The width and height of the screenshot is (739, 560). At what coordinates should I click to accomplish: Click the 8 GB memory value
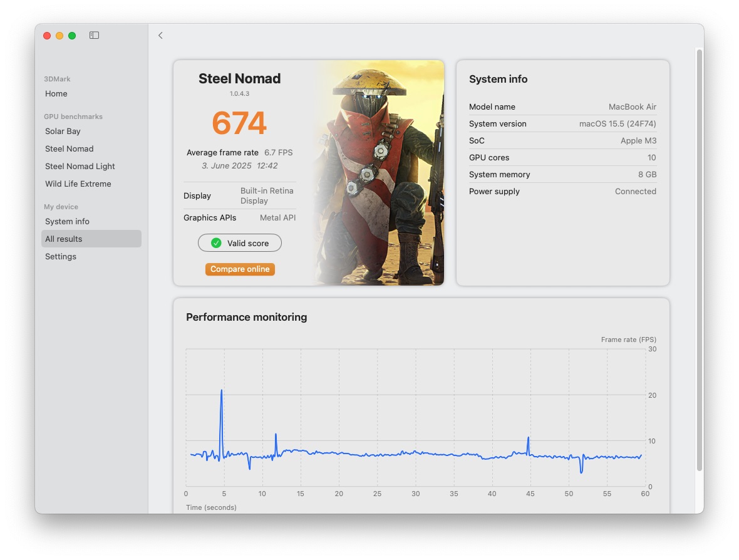click(x=648, y=175)
